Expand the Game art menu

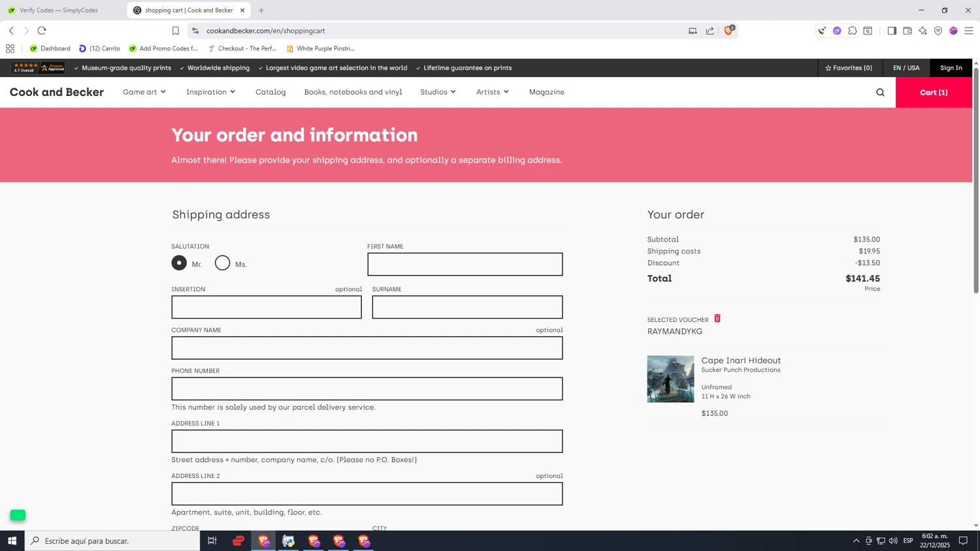tap(144, 92)
